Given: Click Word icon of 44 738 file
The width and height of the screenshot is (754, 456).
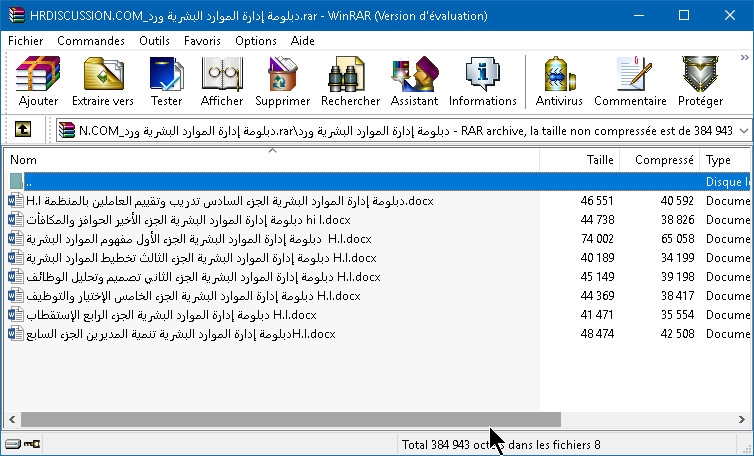Looking at the screenshot, I should (16, 220).
